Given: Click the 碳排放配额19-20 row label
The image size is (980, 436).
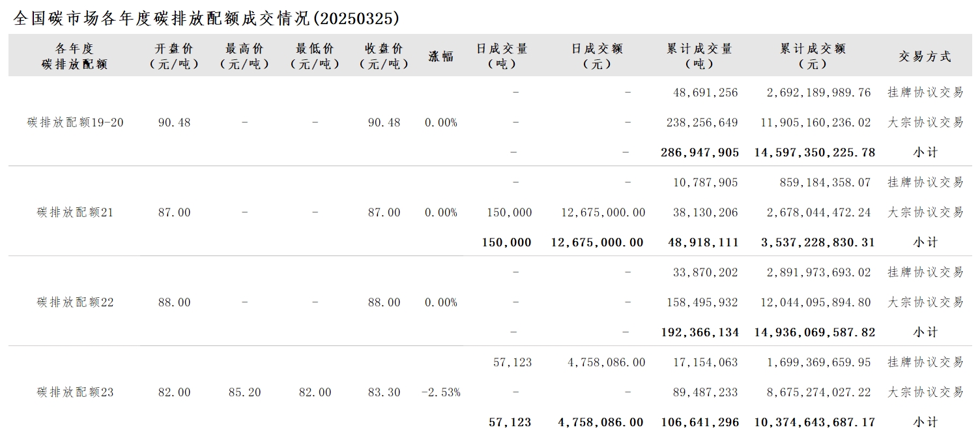Looking at the screenshot, I should coord(76,123).
